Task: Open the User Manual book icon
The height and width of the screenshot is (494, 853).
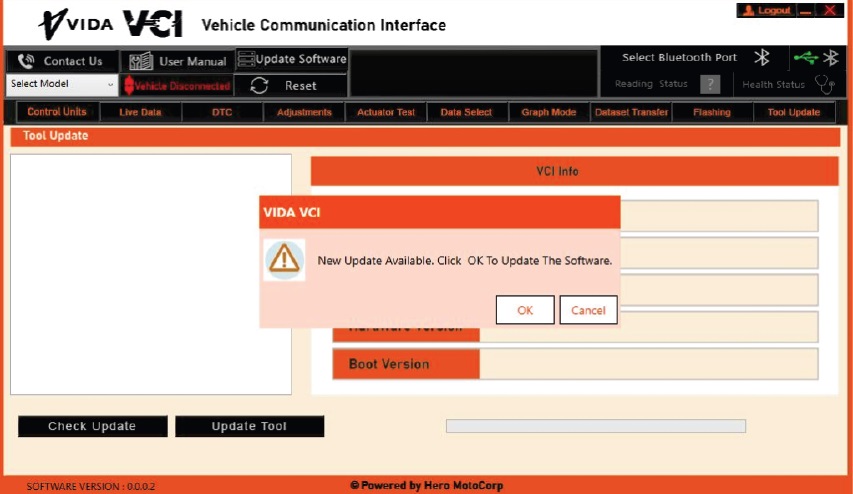Action: coord(141,61)
